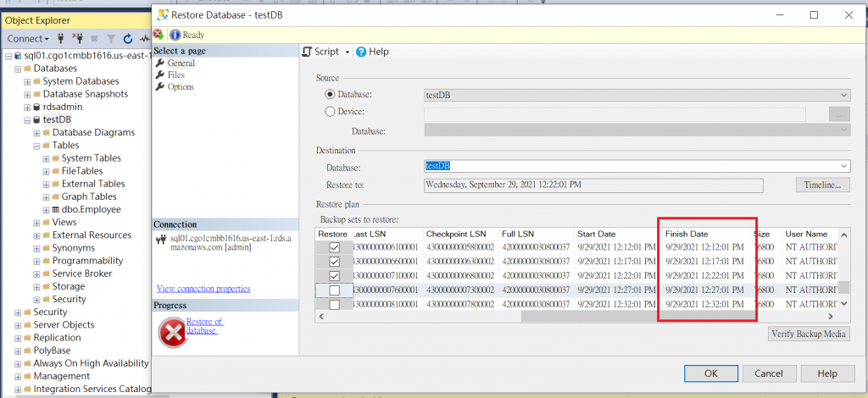This screenshot has width=868, height=398.
Task: Select the Files page
Action: tap(176, 75)
